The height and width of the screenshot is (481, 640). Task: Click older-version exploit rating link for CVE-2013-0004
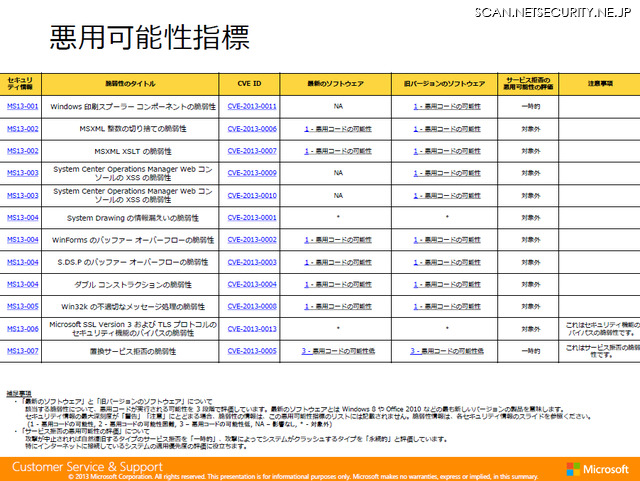point(447,285)
